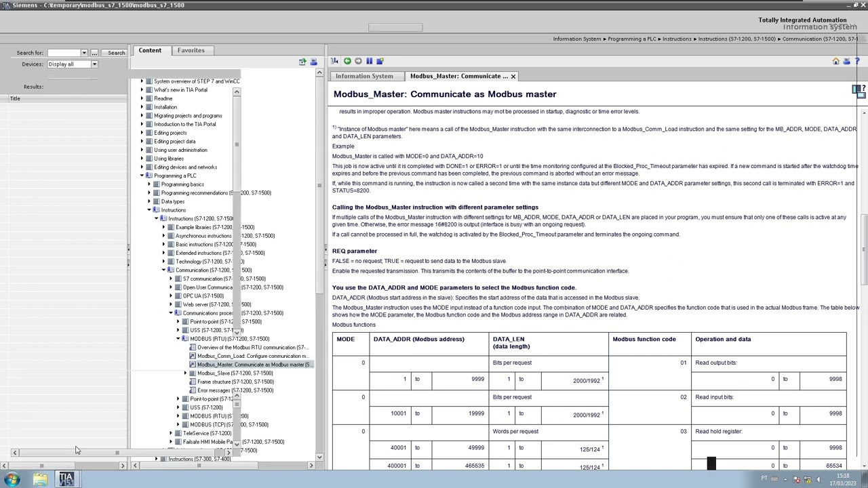
Task: Open Frame structure (S7-1200, S7-1500) item
Action: tap(235, 382)
